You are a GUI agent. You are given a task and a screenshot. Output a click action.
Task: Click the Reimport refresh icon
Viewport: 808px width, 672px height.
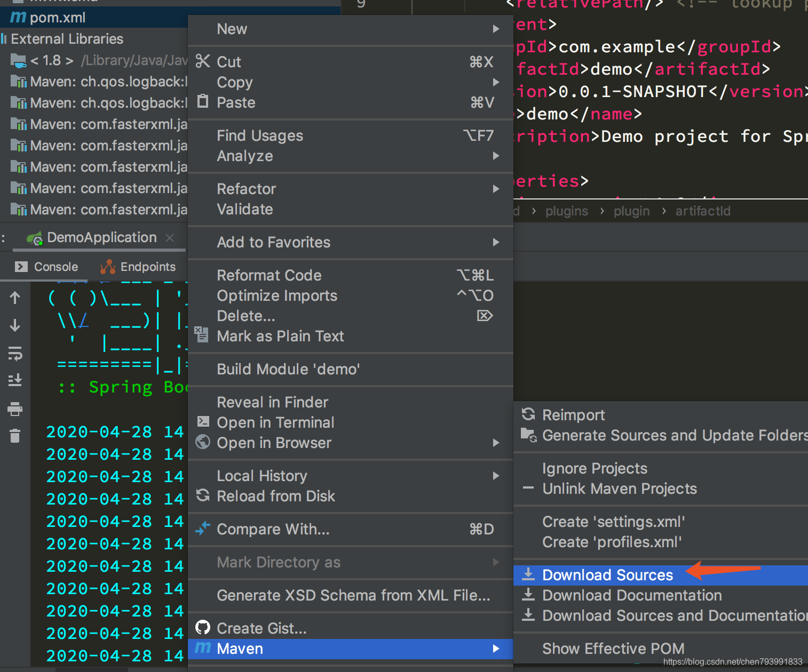(528, 414)
